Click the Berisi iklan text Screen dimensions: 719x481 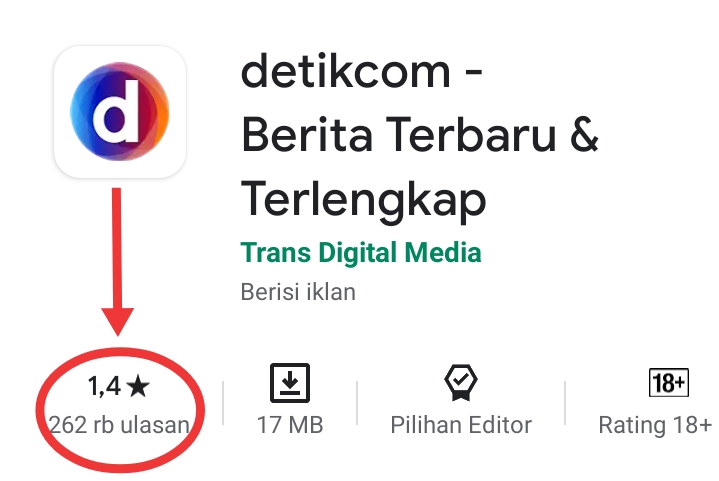(298, 292)
